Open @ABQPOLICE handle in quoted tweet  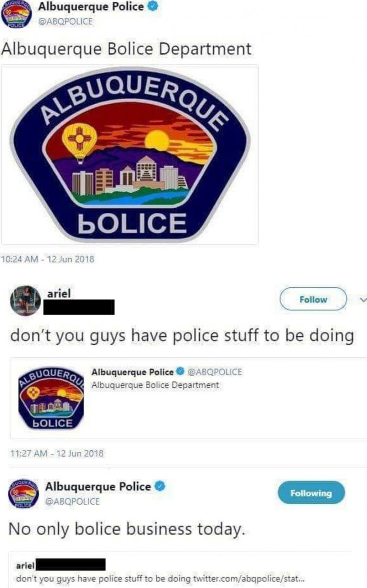click(x=215, y=371)
